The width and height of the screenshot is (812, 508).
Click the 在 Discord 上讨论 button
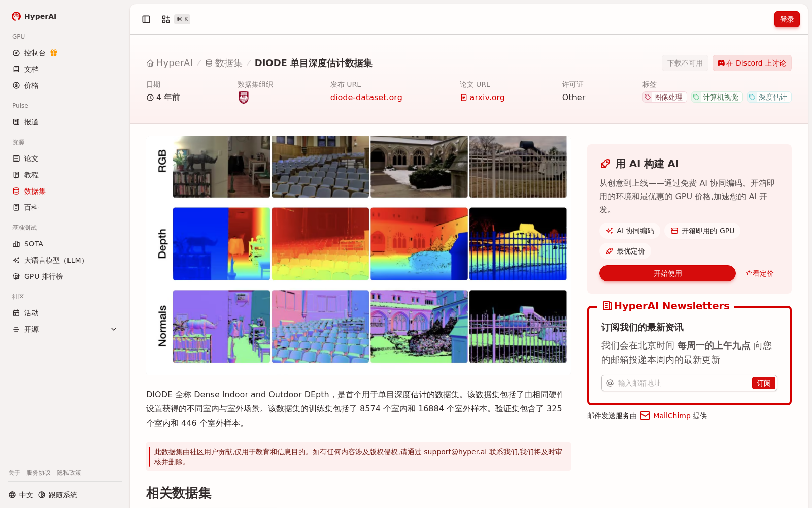(752, 63)
